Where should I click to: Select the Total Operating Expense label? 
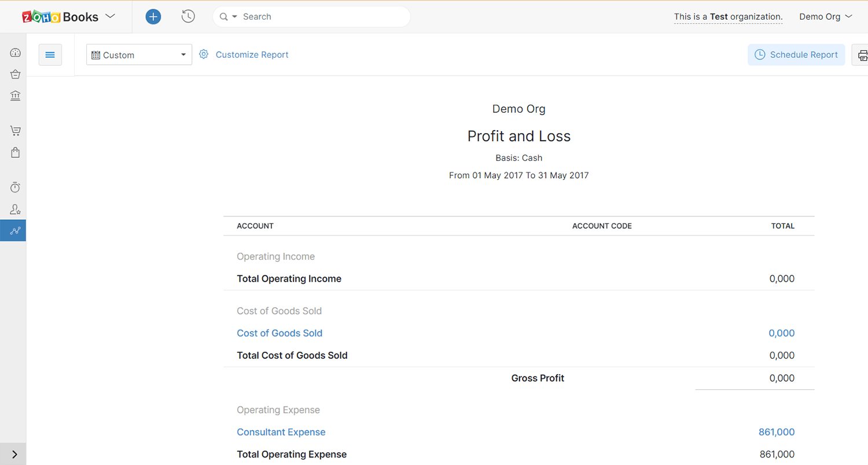(292, 455)
